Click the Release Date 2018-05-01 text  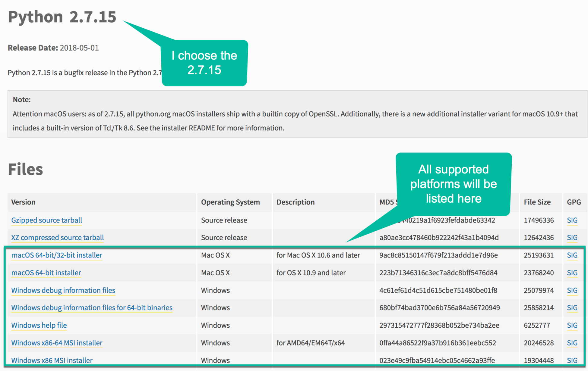[53, 48]
